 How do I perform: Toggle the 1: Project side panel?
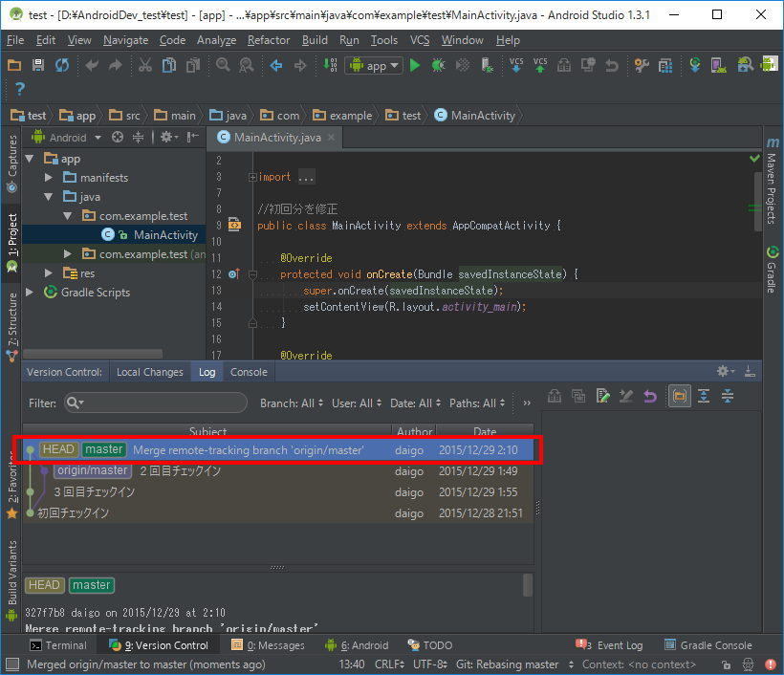coord(11,243)
